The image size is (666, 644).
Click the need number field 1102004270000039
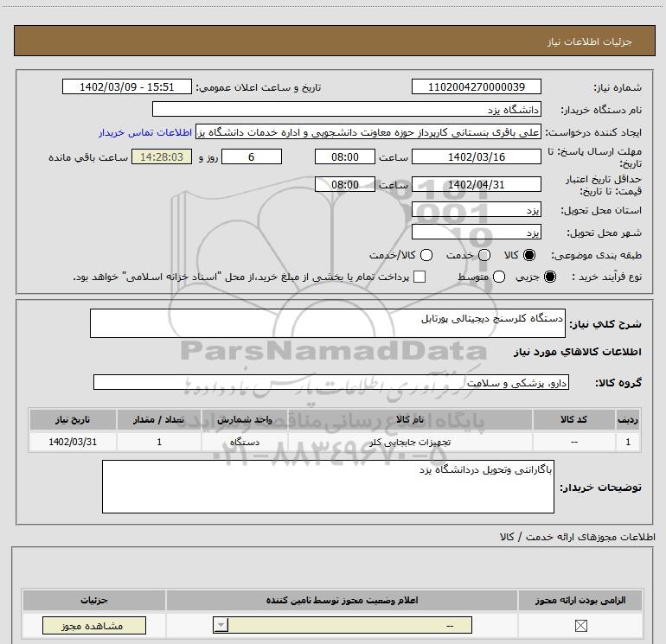pyautogui.click(x=476, y=87)
